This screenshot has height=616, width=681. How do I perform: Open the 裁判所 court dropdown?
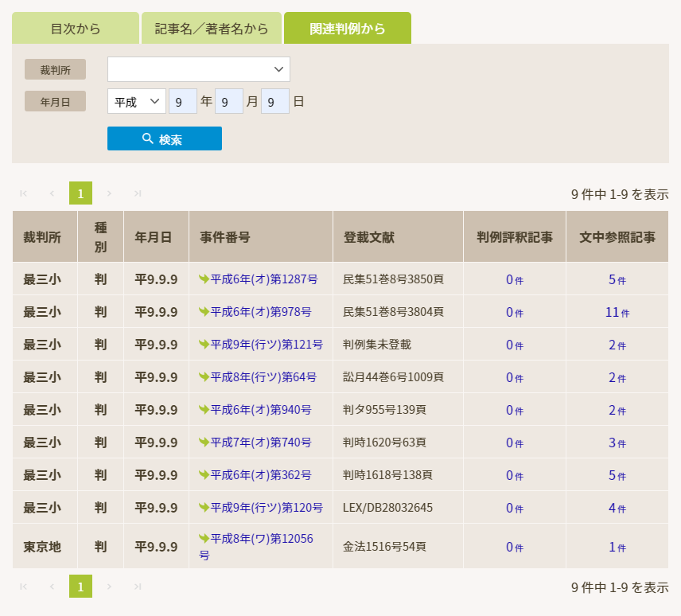[x=198, y=69]
